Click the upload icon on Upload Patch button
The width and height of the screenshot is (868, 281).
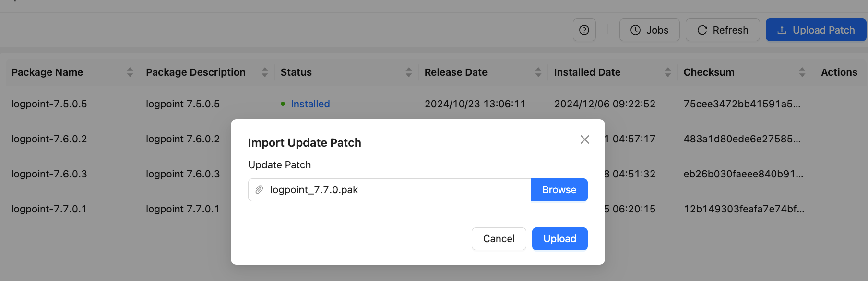[782, 30]
